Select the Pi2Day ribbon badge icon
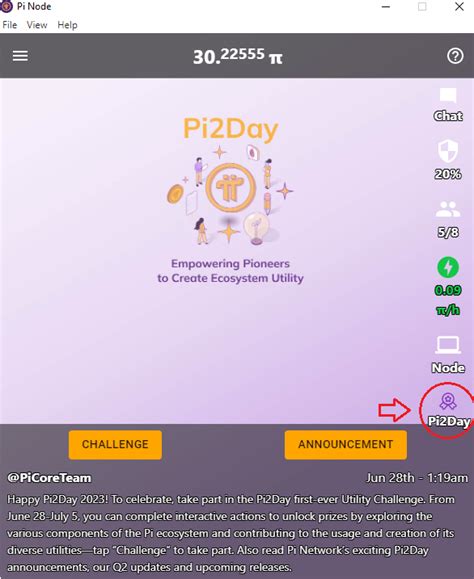 coord(448,401)
